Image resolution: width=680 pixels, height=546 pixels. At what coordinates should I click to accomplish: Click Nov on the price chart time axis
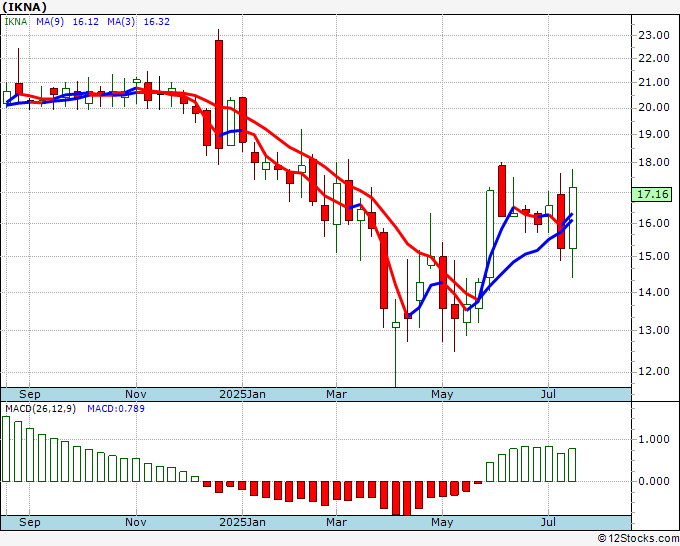point(136,394)
